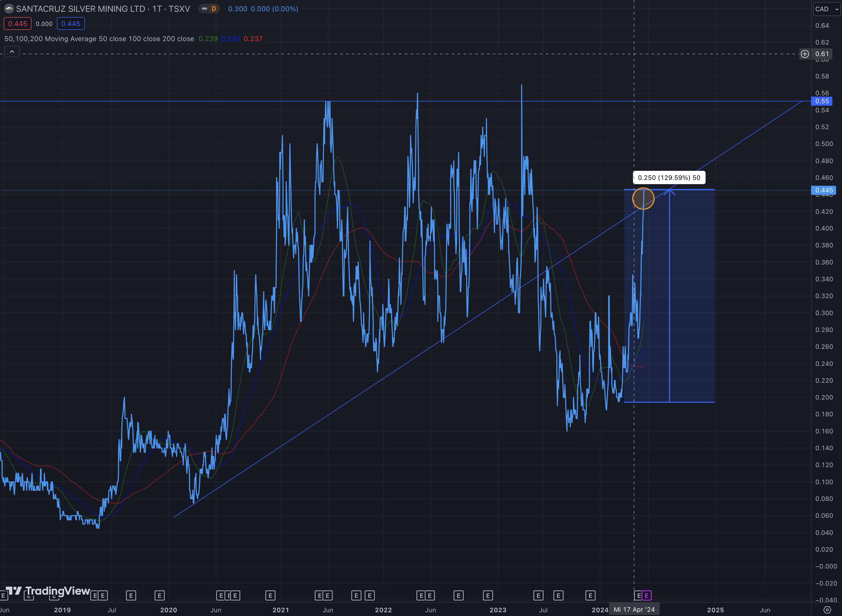Click the purple upcoming earnings E marker

click(x=647, y=595)
